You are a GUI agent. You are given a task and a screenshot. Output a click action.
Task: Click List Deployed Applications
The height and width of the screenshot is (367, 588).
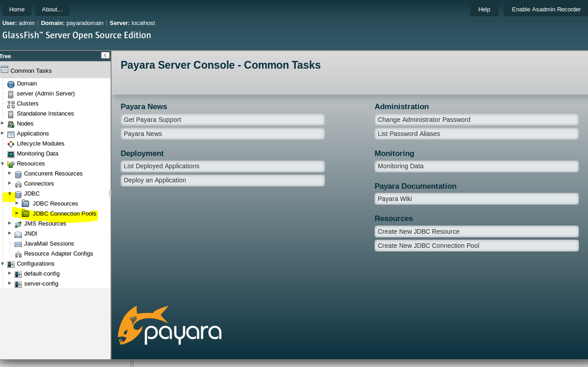(x=223, y=166)
